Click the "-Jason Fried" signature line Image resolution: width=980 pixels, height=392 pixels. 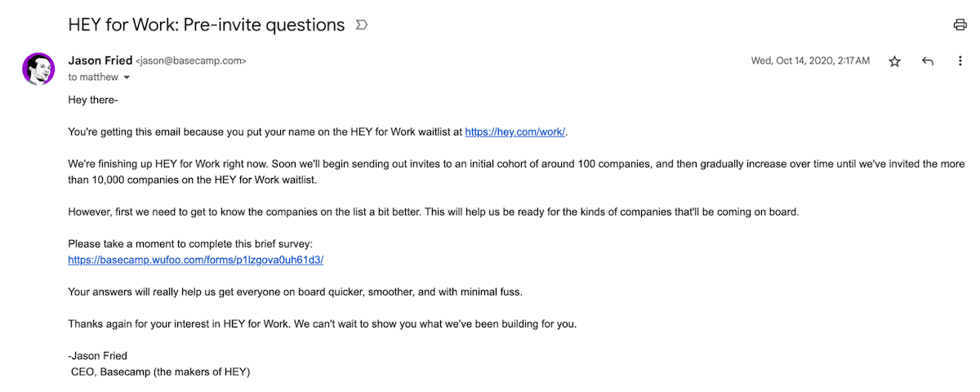(99, 356)
